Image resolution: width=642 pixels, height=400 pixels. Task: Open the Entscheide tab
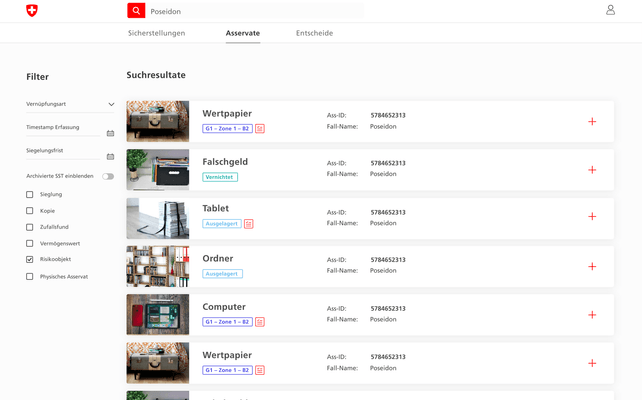point(314,33)
